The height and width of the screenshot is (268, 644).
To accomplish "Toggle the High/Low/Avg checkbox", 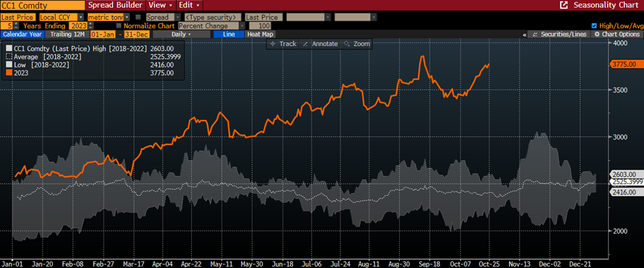I will click(x=594, y=26).
